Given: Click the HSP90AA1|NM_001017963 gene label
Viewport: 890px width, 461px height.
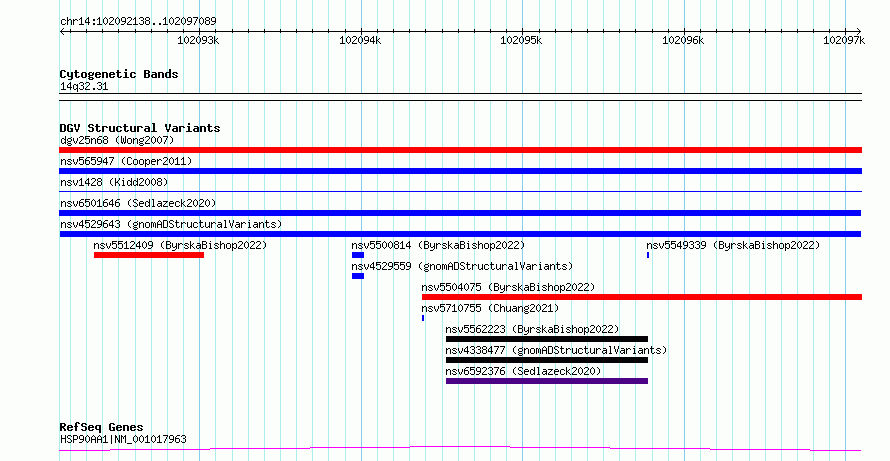Looking at the screenshot, I should (x=123, y=439).
